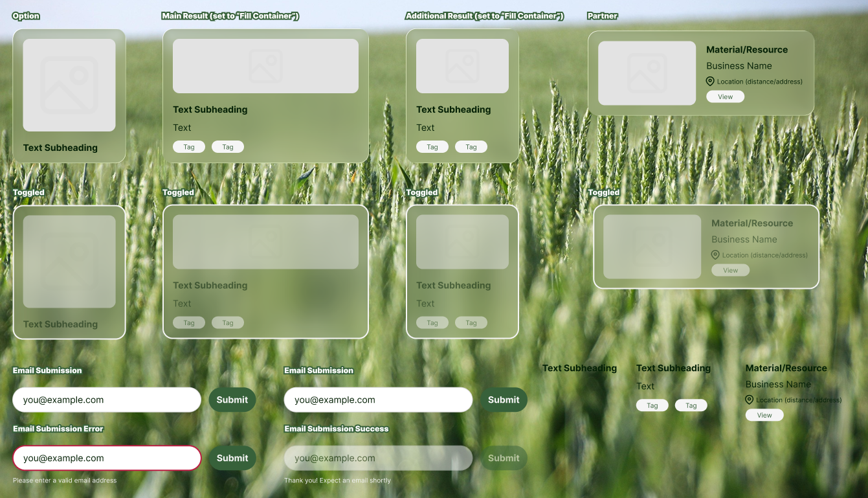Click 'Business Name' in the Toggled Partner card
This screenshot has height=498, width=868.
click(744, 239)
